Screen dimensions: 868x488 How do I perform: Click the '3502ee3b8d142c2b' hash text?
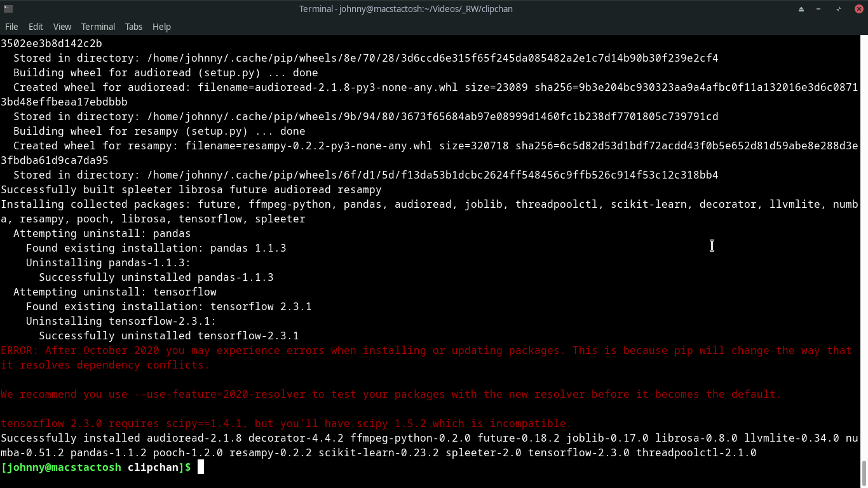[51, 43]
